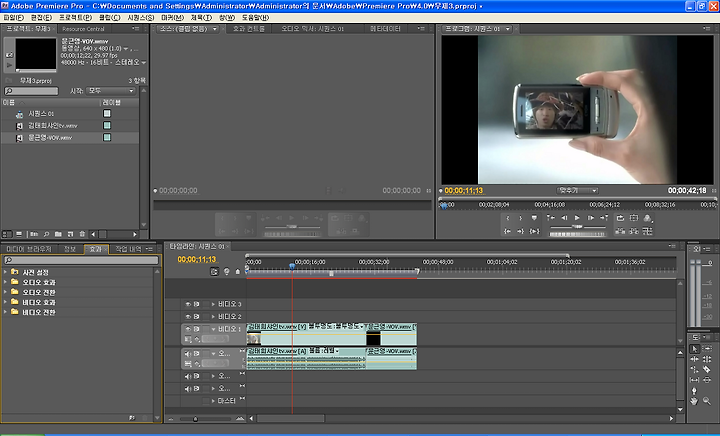720x436 pixels.
Task: Go to next edit point in Program monitor
Action: pos(604,218)
